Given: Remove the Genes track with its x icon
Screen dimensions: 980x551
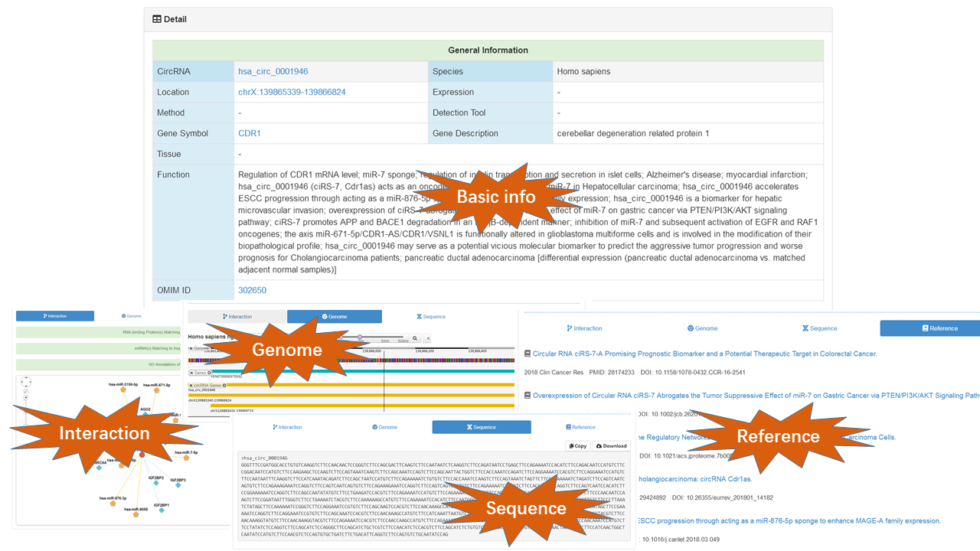Looking at the screenshot, I should pos(191,373).
